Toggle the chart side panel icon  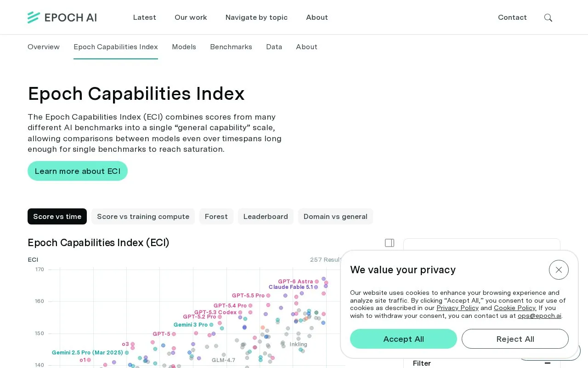coord(390,243)
